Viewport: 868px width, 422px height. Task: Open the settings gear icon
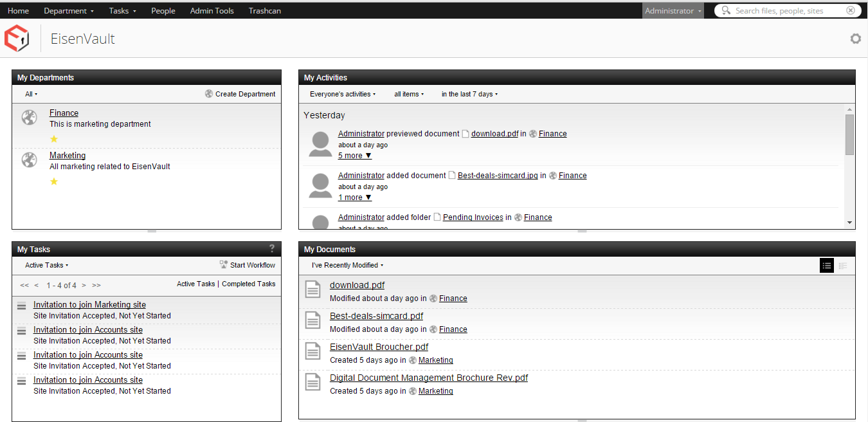coord(855,39)
